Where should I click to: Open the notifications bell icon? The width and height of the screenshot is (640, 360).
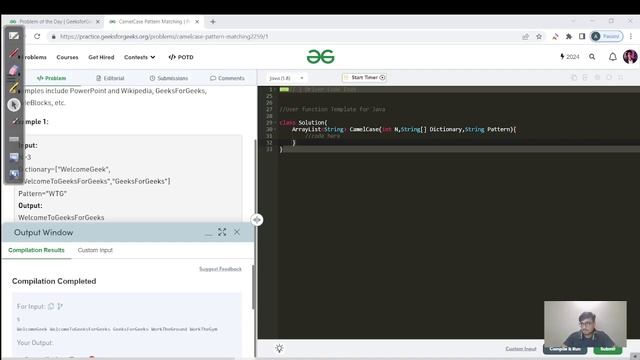click(x=613, y=57)
